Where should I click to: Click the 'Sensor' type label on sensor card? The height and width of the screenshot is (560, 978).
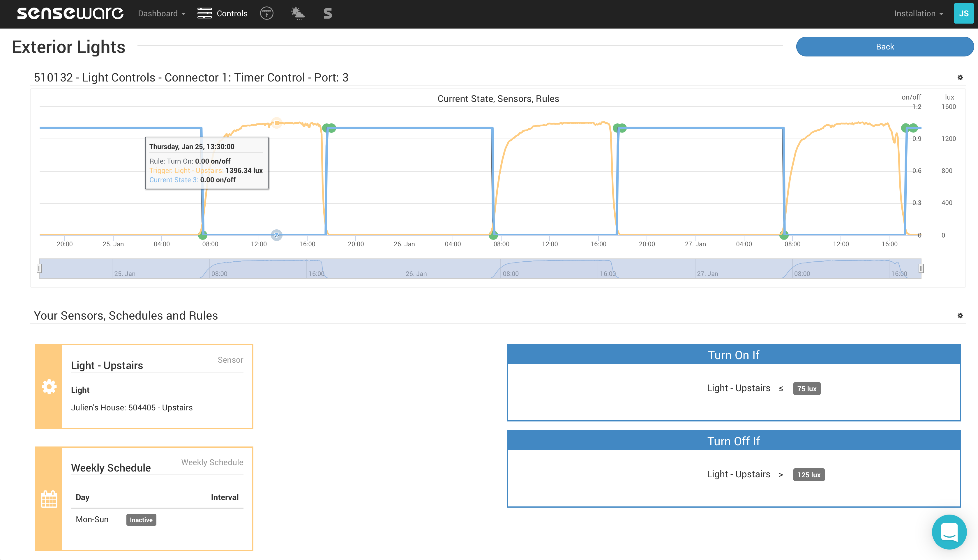pyautogui.click(x=230, y=360)
